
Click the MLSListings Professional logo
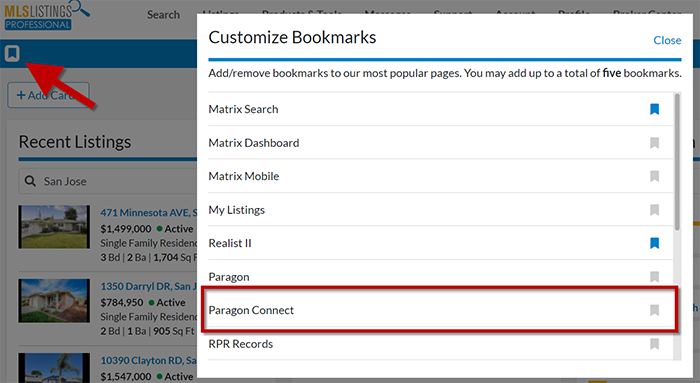[x=46, y=15]
